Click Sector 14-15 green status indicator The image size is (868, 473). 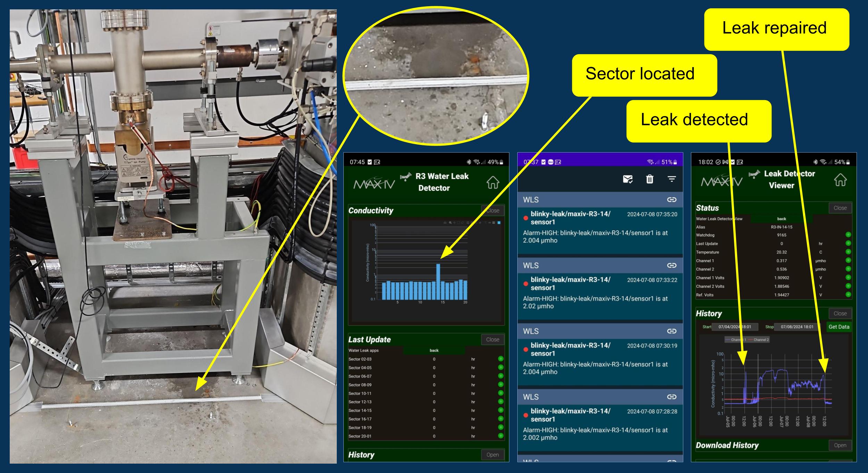[x=501, y=410]
